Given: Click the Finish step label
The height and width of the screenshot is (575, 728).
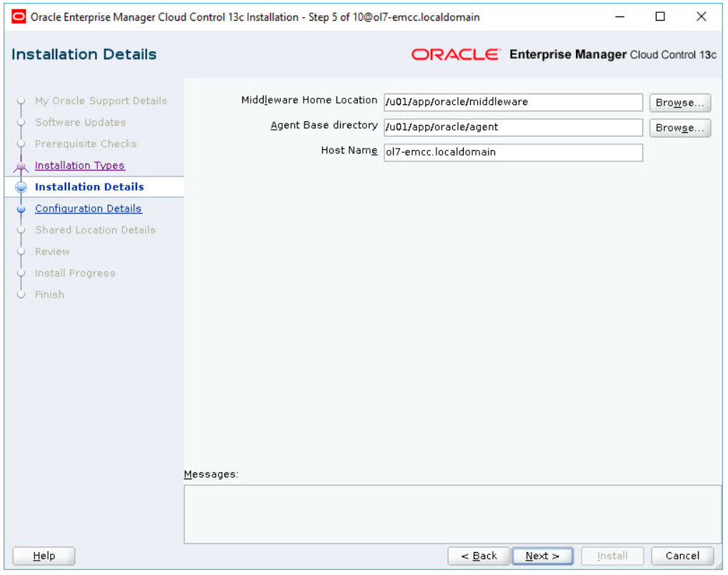Looking at the screenshot, I should click(x=50, y=295).
